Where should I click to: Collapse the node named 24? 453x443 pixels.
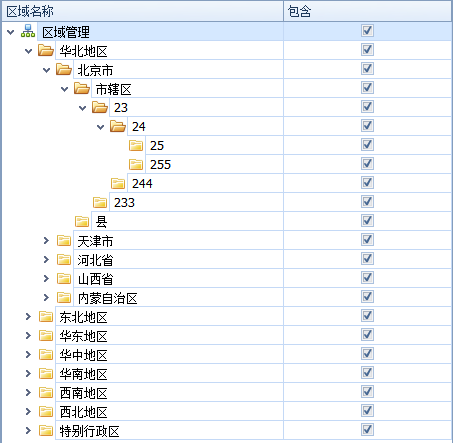[101, 127]
